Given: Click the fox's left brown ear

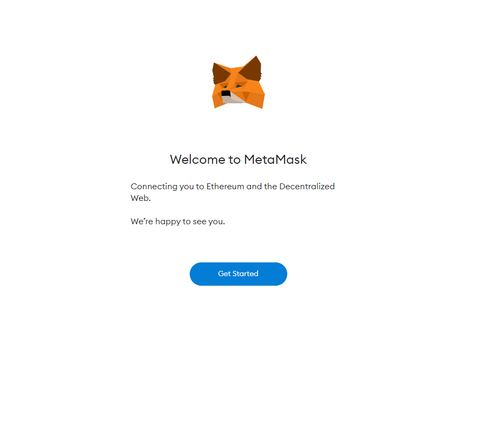Looking at the screenshot, I should (x=220, y=74).
